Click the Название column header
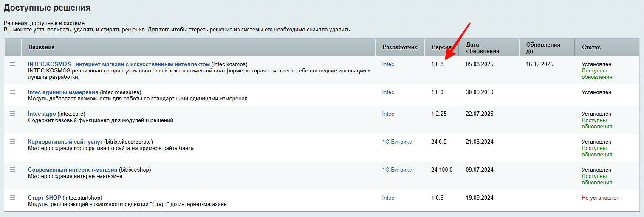Image resolution: width=644 pixels, height=217 pixels. pos(198,47)
